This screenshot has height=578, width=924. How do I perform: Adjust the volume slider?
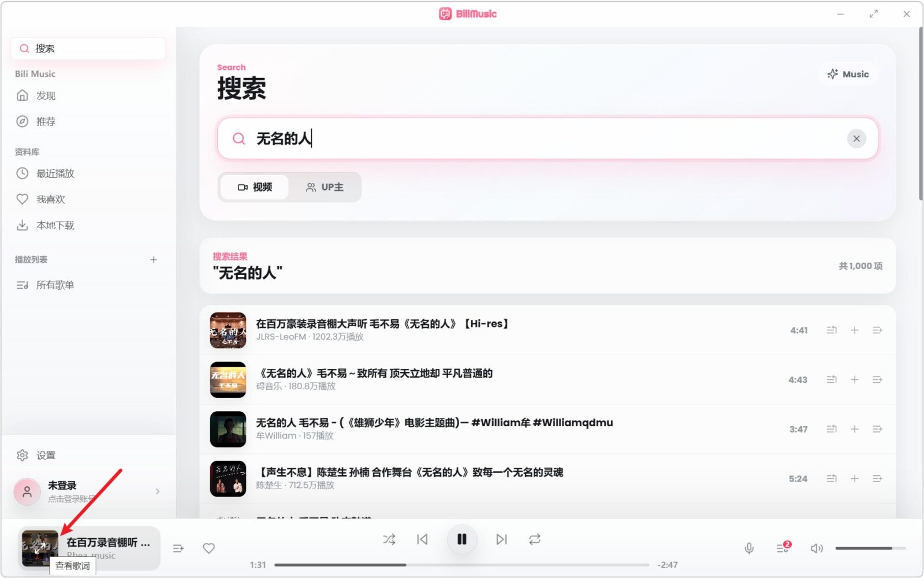870,548
